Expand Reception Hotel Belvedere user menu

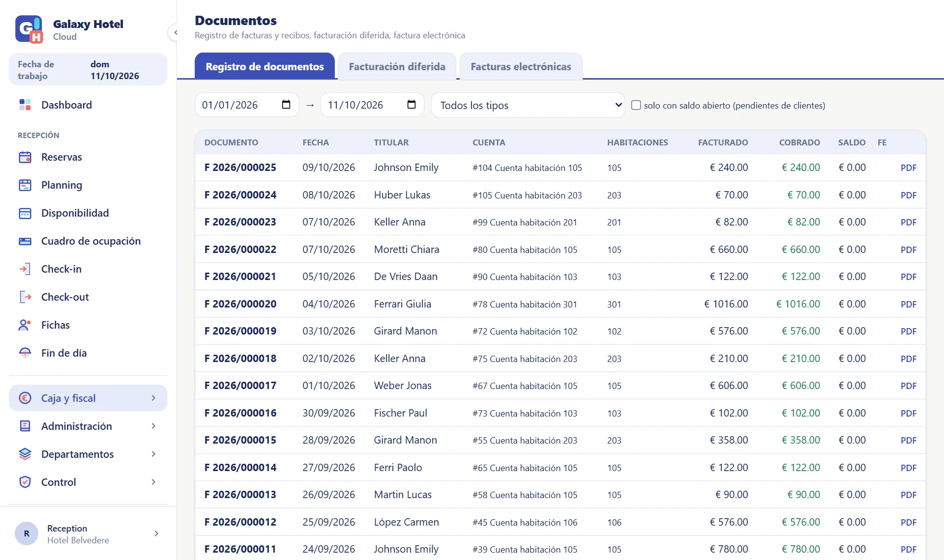156,533
